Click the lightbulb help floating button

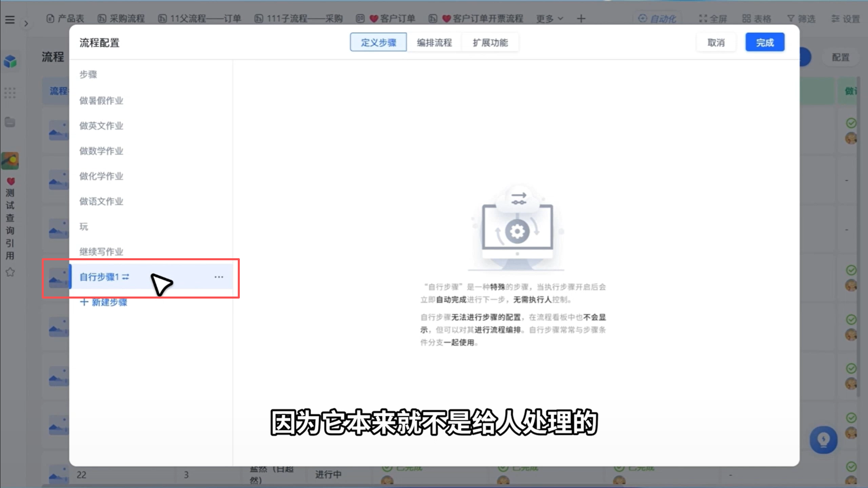point(823,440)
